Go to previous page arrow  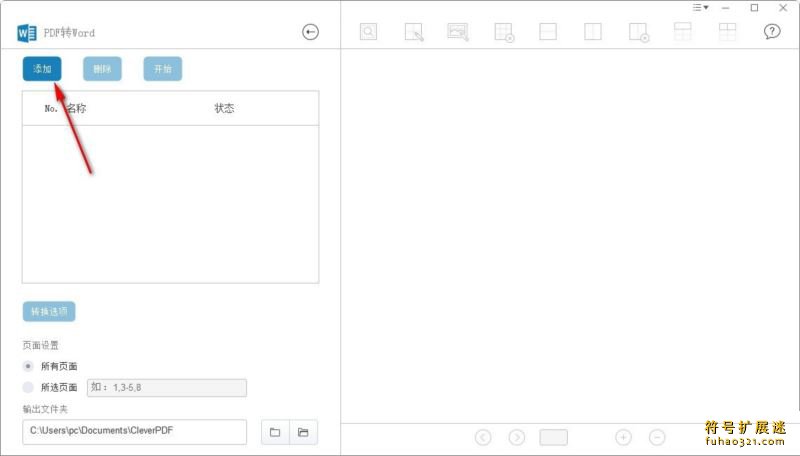pos(483,437)
